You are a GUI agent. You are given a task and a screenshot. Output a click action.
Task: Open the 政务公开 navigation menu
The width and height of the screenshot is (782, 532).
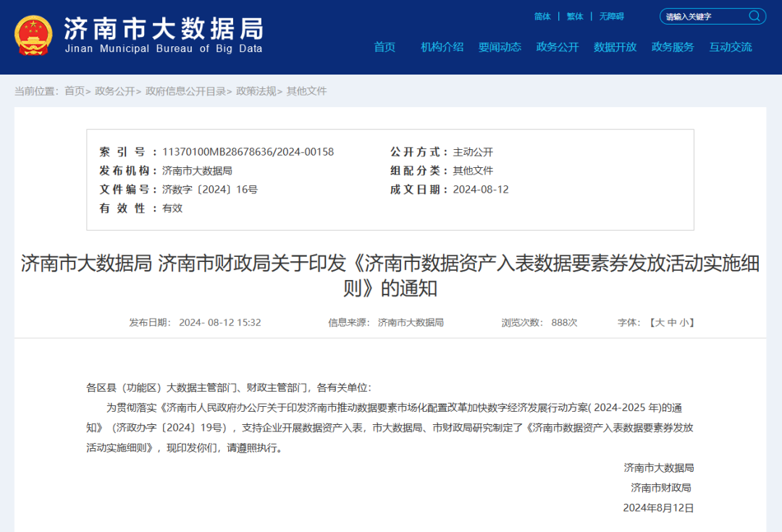click(x=558, y=47)
